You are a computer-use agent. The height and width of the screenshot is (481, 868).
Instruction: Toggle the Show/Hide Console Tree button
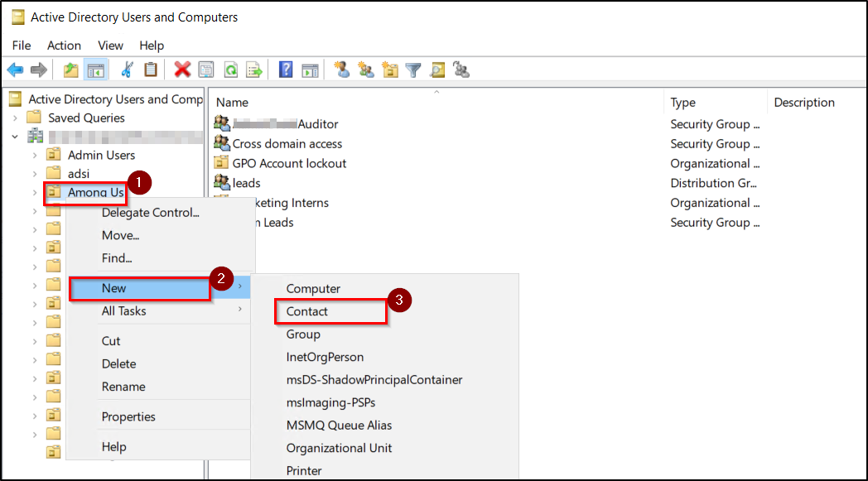coord(95,70)
